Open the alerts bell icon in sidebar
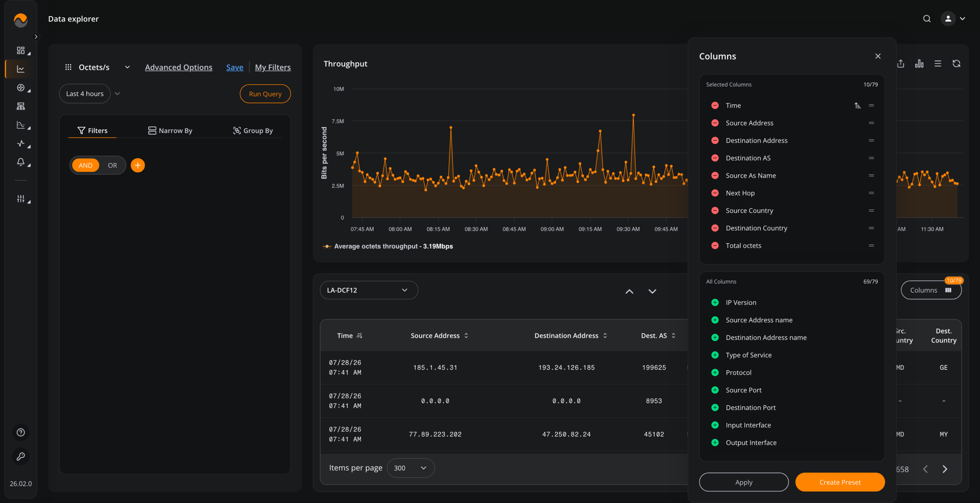 [21, 162]
